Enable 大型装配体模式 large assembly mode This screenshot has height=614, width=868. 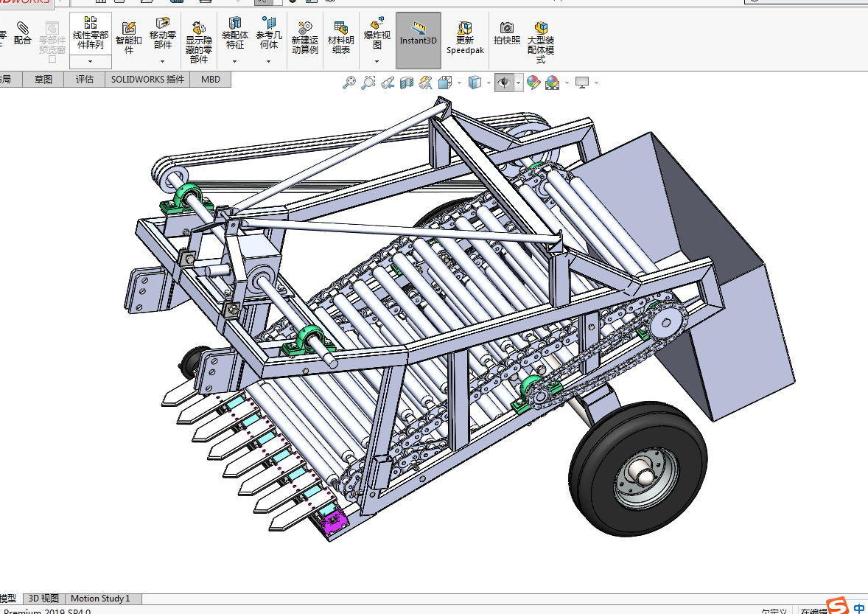click(540, 41)
